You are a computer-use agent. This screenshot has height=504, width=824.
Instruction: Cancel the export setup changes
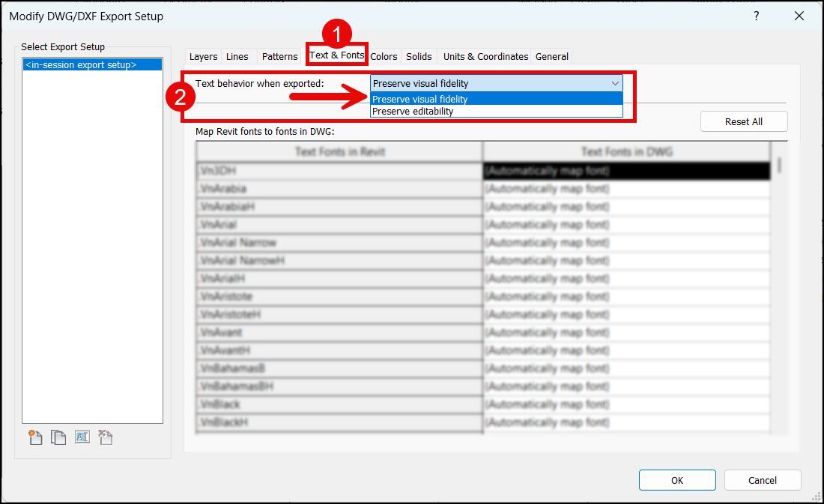(x=763, y=480)
